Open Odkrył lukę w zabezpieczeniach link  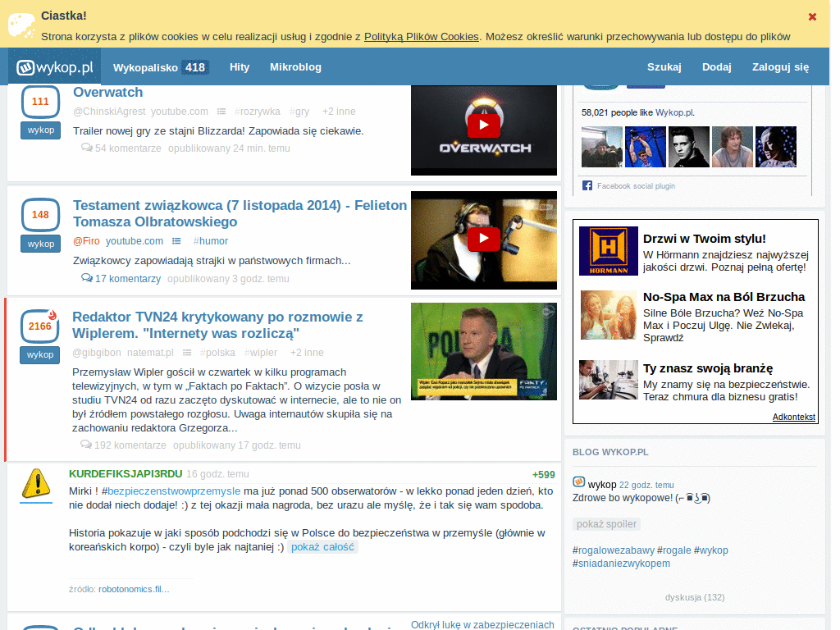[482, 624]
